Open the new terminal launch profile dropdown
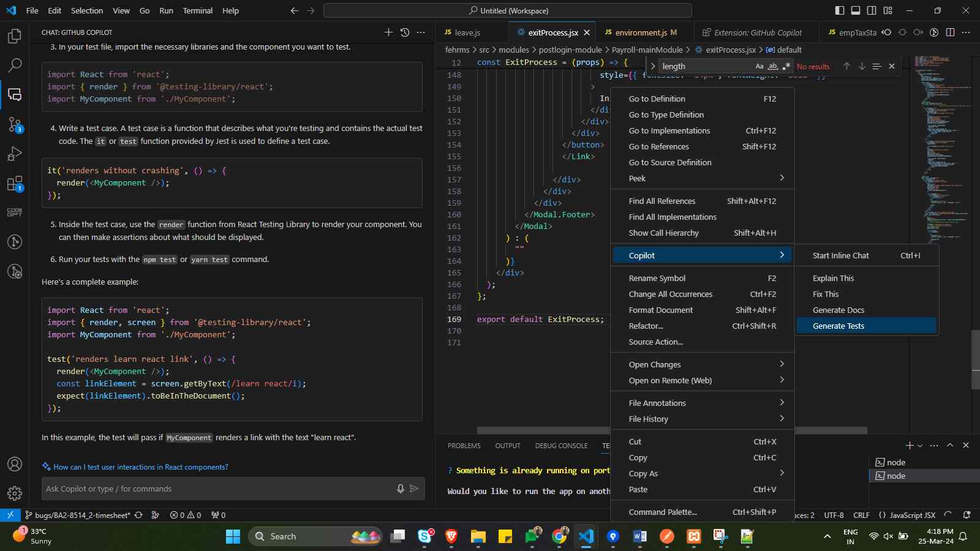980x551 pixels. [920, 446]
